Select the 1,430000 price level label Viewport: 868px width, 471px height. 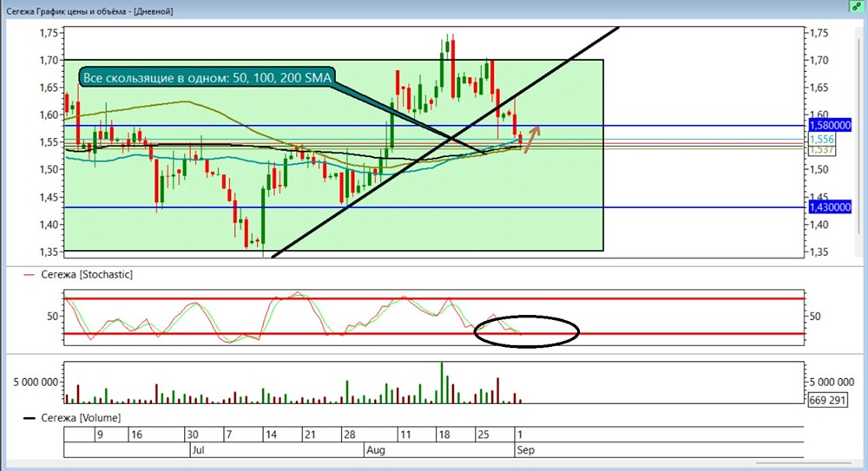(830, 207)
